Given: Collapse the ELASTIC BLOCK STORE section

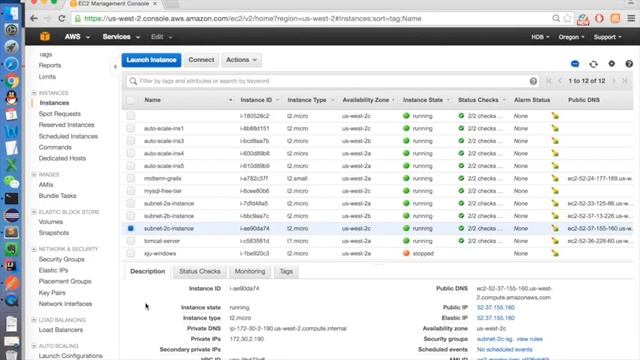Looking at the screenshot, I should [34, 212].
